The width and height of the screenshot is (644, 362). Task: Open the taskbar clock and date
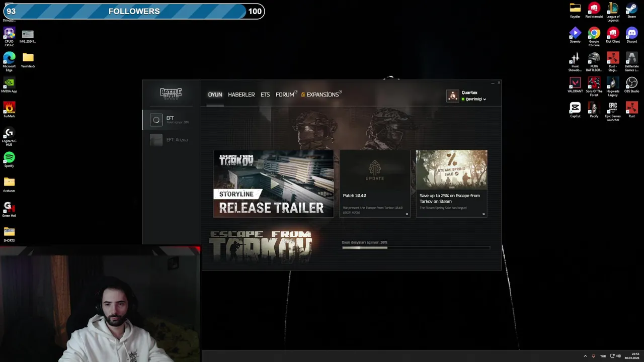point(631,356)
